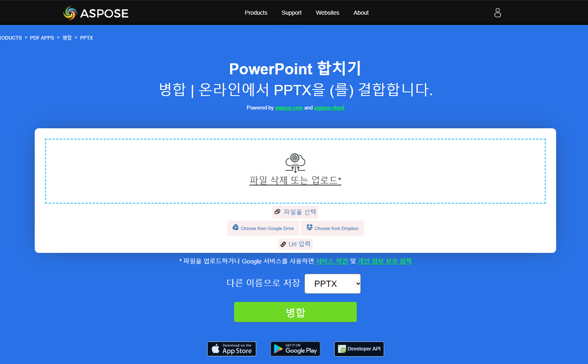Open the Products menu
The height and width of the screenshot is (364, 588).
256,13
